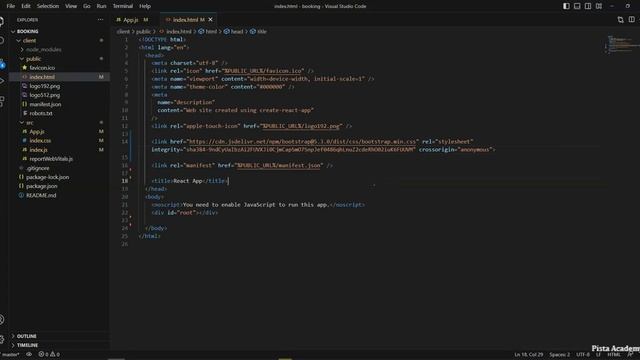Open robots.txt file
This screenshot has width=640, height=360.
[41, 113]
